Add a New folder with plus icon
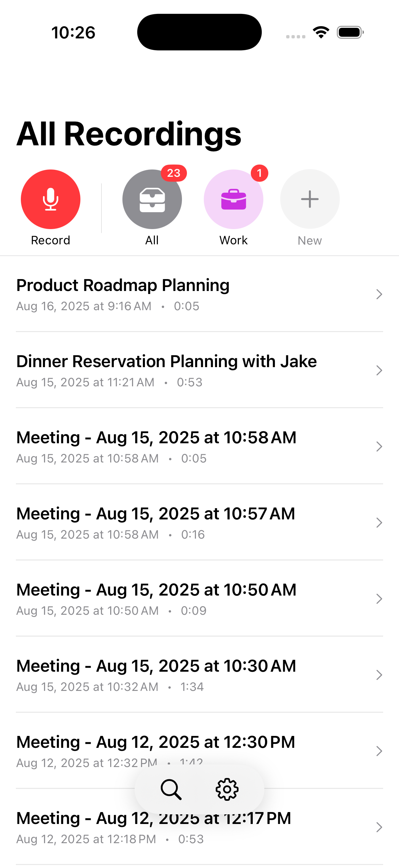This screenshot has width=399, height=868. tap(310, 199)
